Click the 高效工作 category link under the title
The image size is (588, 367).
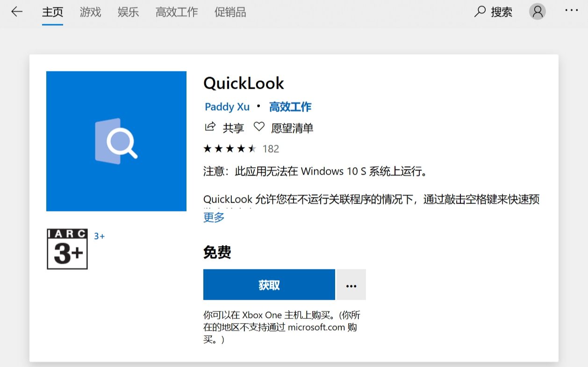tap(290, 107)
